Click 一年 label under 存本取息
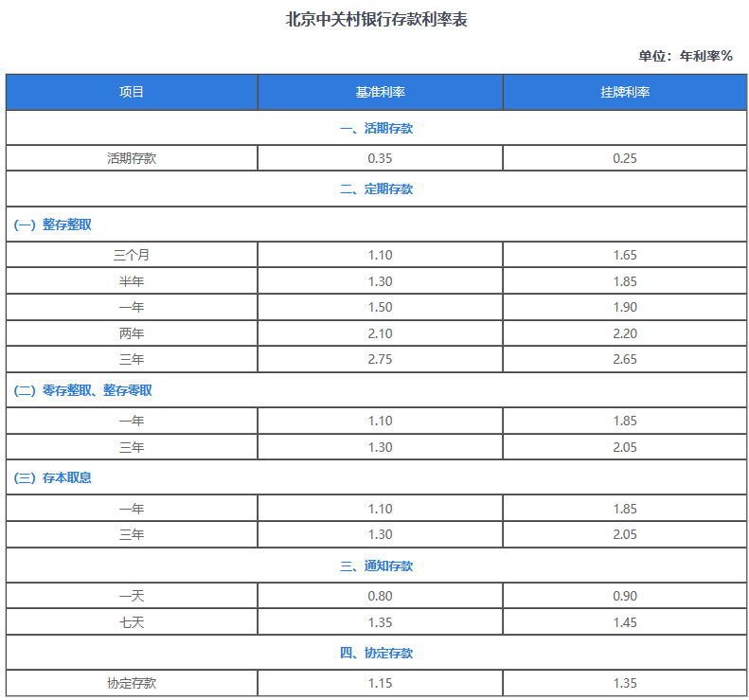Image resolution: width=749 pixels, height=700 pixels. [132, 509]
